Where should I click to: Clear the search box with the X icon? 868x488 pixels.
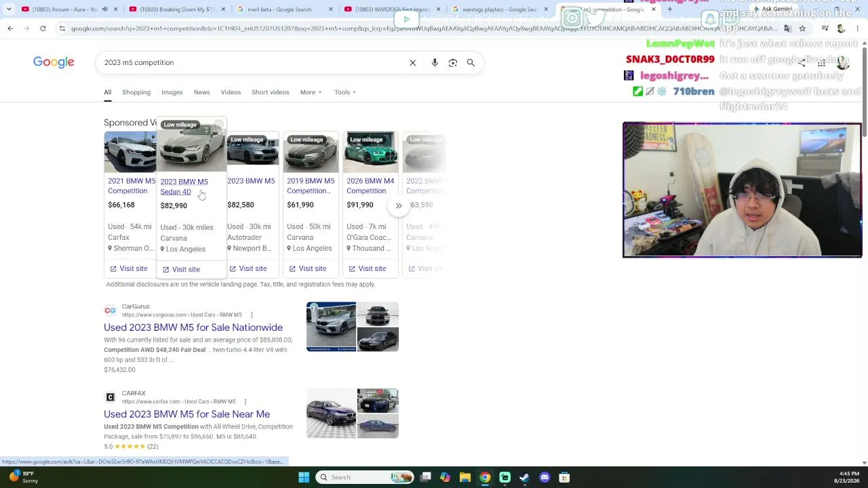[x=412, y=62]
